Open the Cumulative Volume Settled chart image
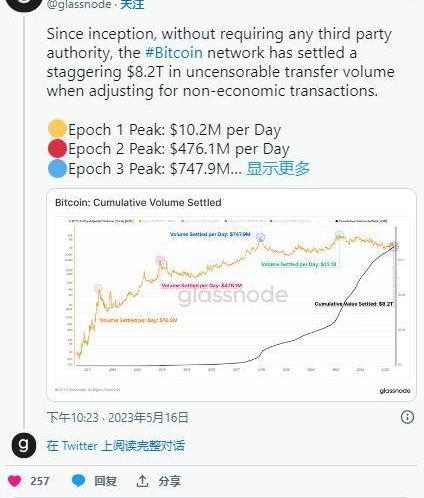The height and width of the screenshot is (498, 424). click(231, 295)
